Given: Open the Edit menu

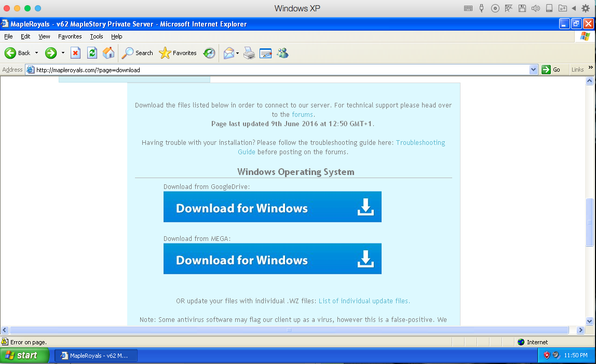Looking at the screenshot, I should (x=25, y=36).
